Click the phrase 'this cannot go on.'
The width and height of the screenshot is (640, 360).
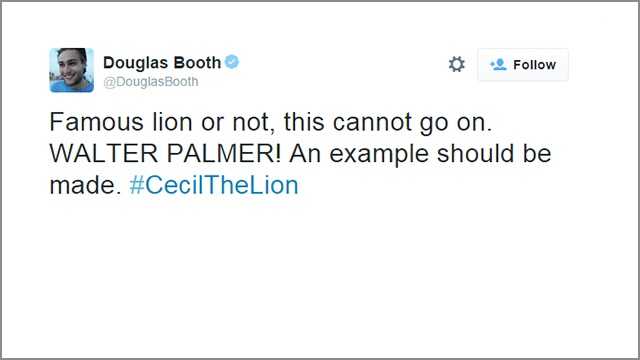point(388,122)
